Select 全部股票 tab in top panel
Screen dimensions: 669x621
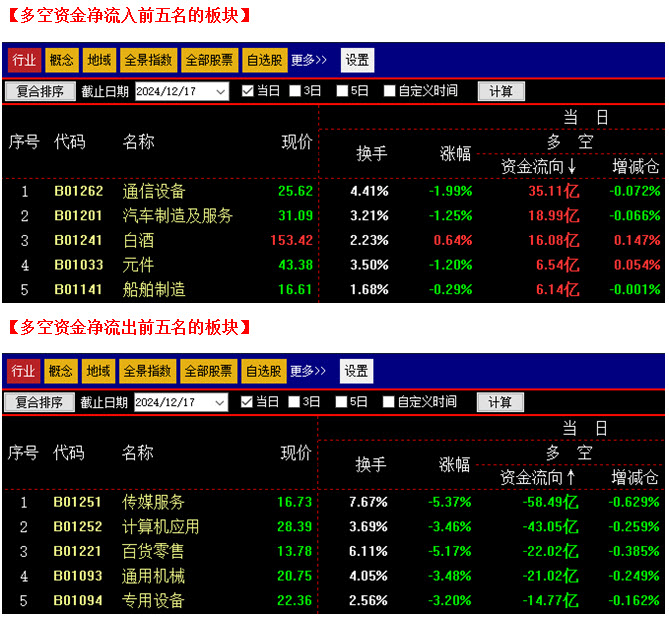pyautogui.click(x=209, y=60)
